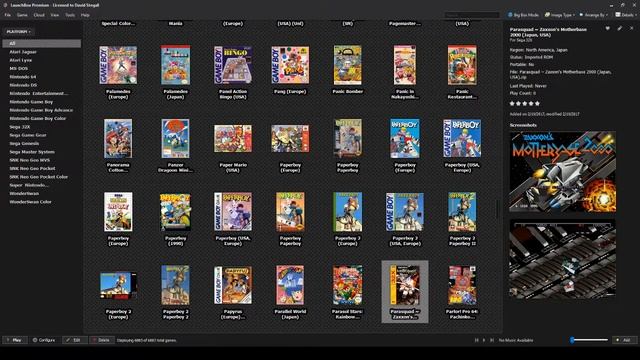640x360 pixels.
Task: Click the Add button
Action: pos(625,340)
